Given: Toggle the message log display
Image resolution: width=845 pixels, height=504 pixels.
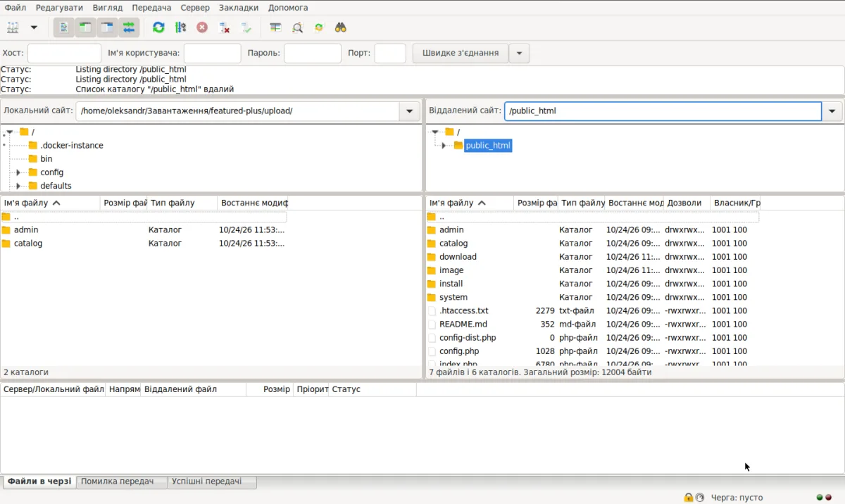Looking at the screenshot, I should click(x=63, y=27).
